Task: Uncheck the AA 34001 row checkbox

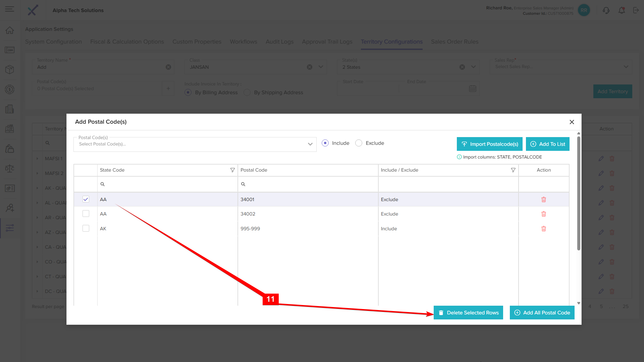Action: (86, 199)
